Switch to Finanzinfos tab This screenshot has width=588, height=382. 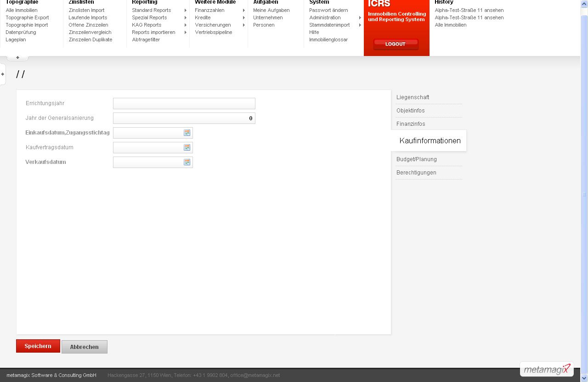tap(411, 124)
